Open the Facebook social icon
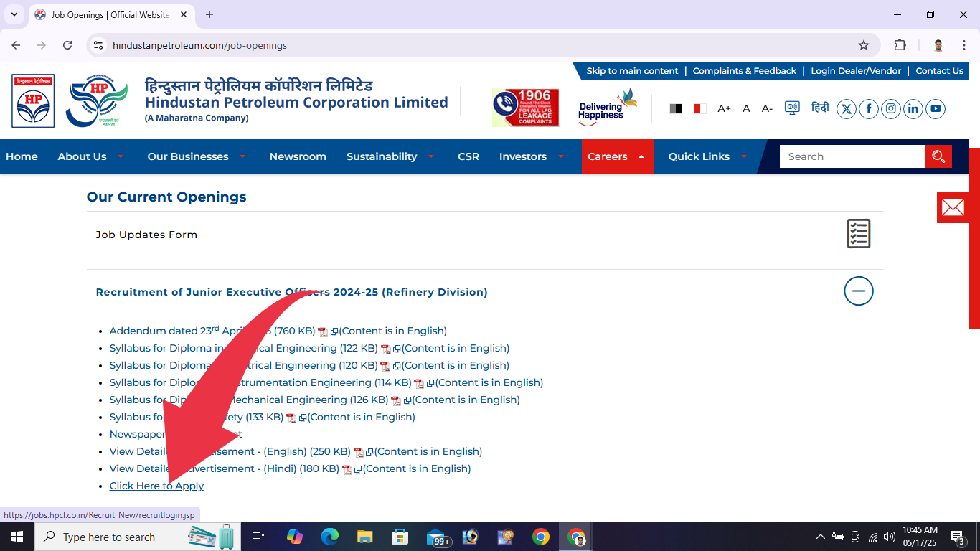The height and width of the screenshot is (551, 980). (x=869, y=109)
